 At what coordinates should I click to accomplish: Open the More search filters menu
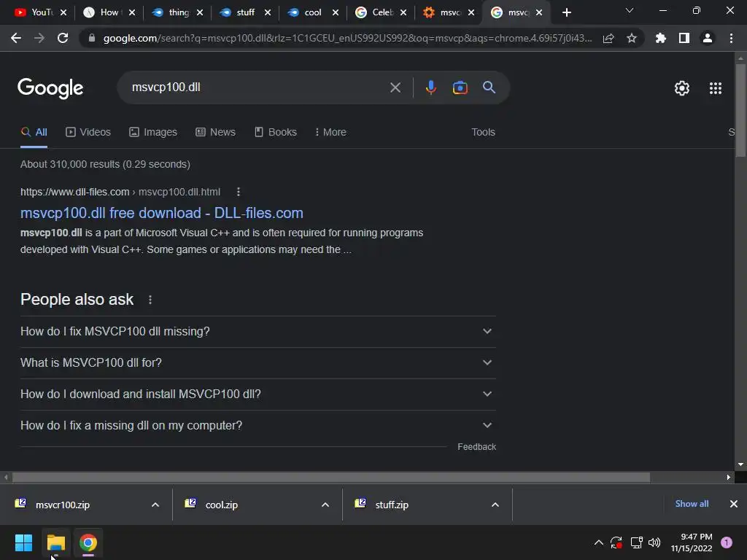point(330,133)
